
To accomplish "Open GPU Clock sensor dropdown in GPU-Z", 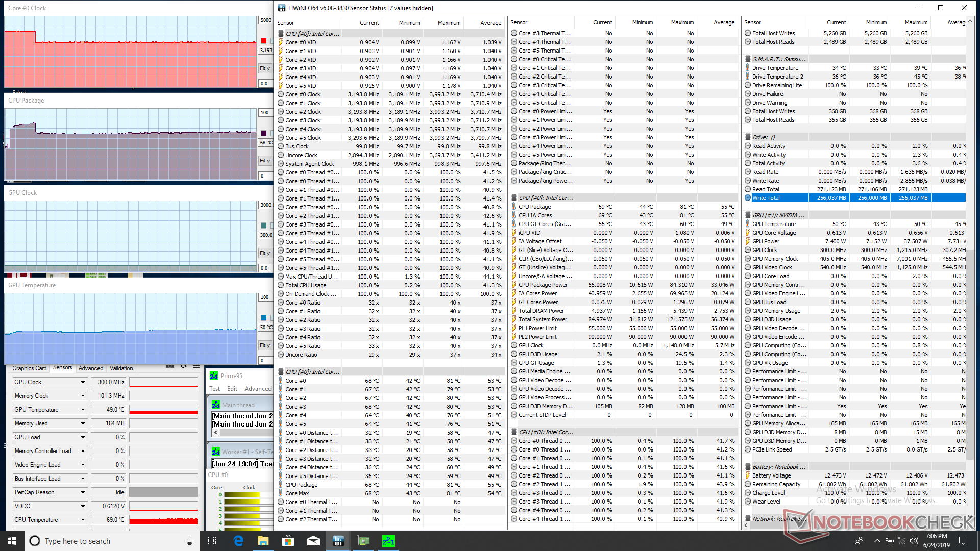I will pos(83,382).
